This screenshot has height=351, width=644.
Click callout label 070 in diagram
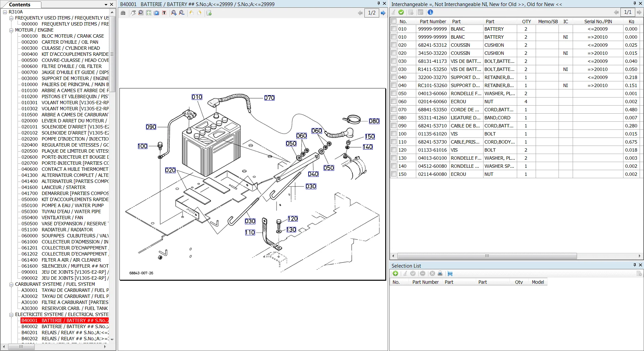(269, 98)
